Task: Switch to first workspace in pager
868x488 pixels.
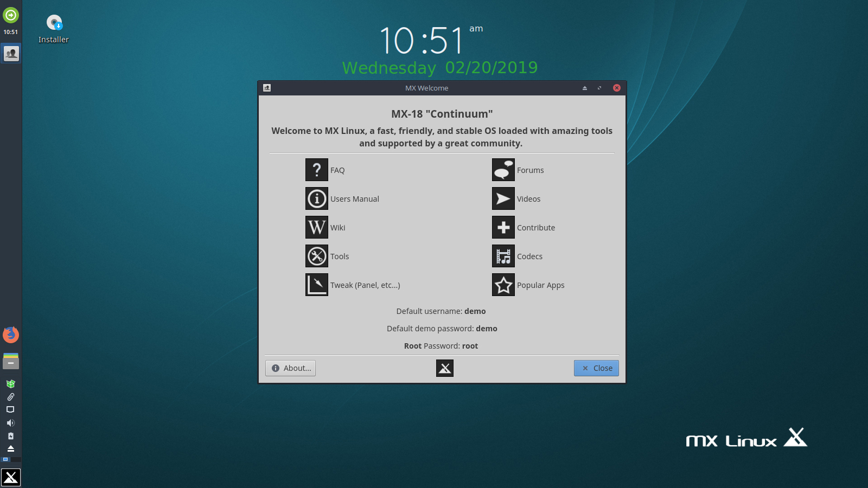Action: click(x=6, y=459)
